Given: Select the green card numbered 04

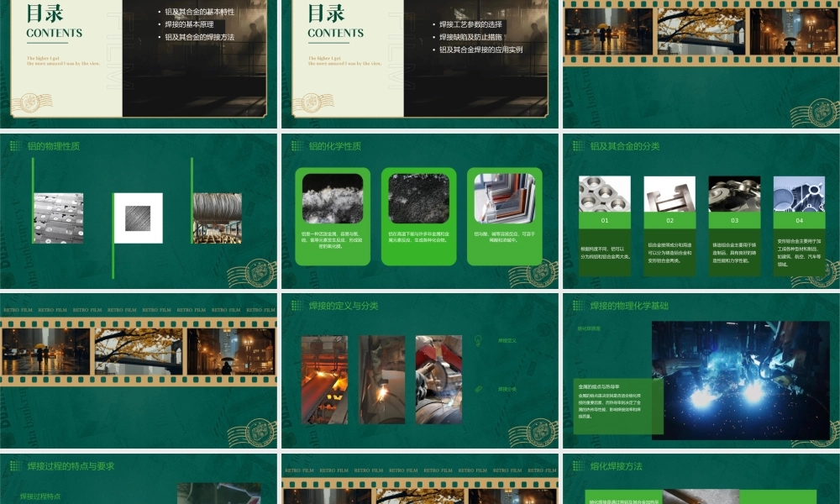Looking at the screenshot, I should click(x=799, y=221).
